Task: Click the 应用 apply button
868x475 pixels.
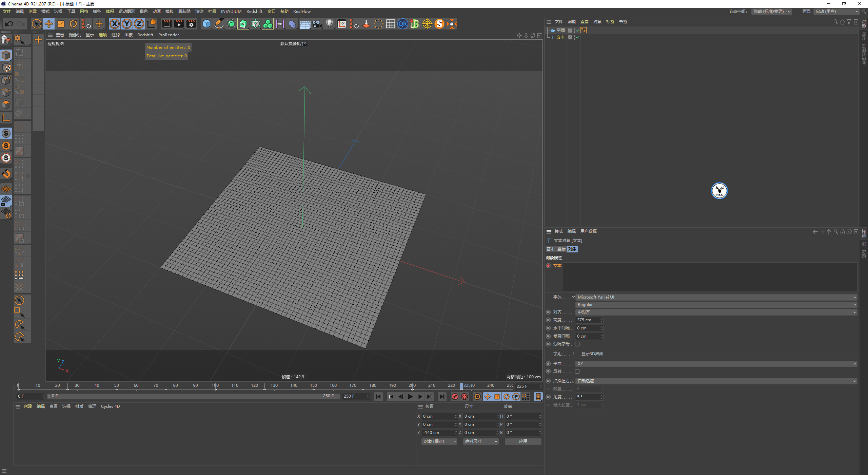Action: [x=523, y=441]
